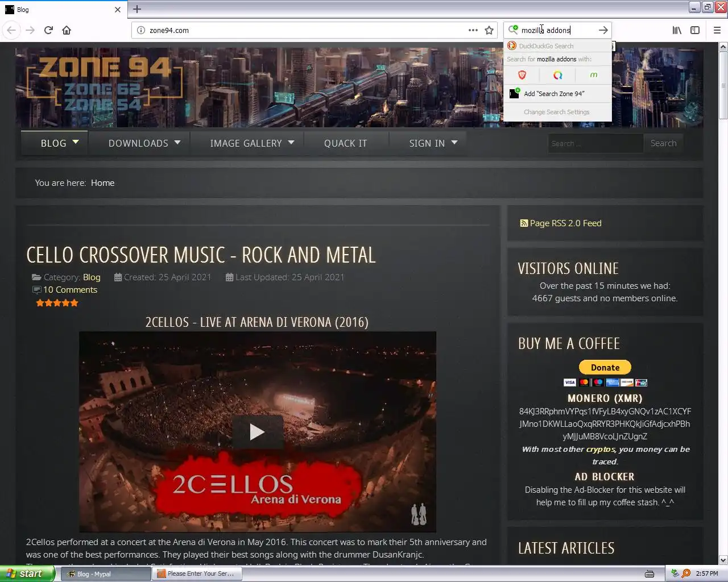The width and height of the screenshot is (728, 582).
Task: Open the QUACK IT menu item
Action: pyautogui.click(x=346, y=143)
